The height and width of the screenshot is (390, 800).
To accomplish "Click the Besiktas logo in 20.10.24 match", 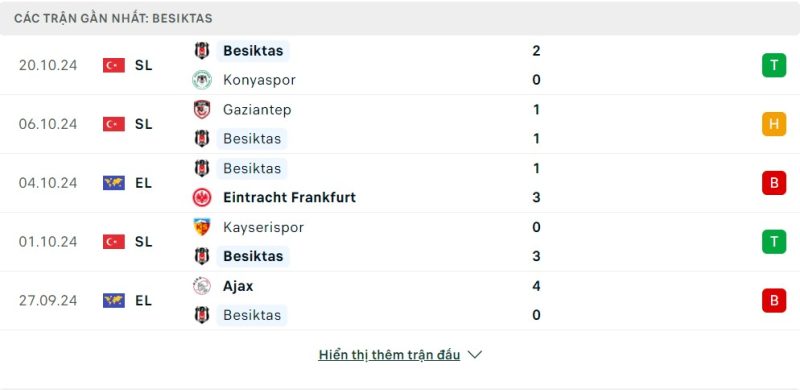I will pos(202,51).
